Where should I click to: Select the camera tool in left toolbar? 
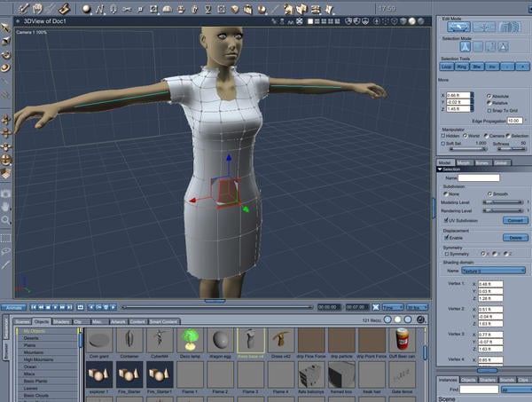click(x=6, y=193)
